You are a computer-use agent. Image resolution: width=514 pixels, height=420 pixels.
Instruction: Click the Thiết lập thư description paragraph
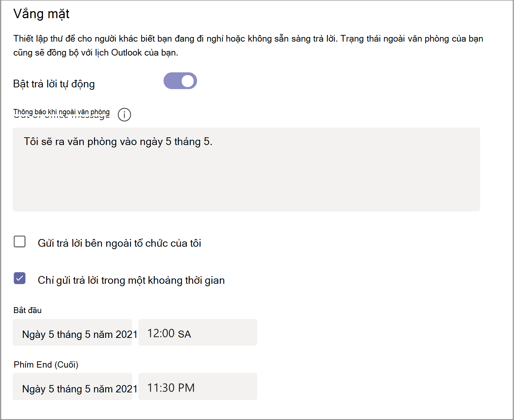click(x=248, y=45)
